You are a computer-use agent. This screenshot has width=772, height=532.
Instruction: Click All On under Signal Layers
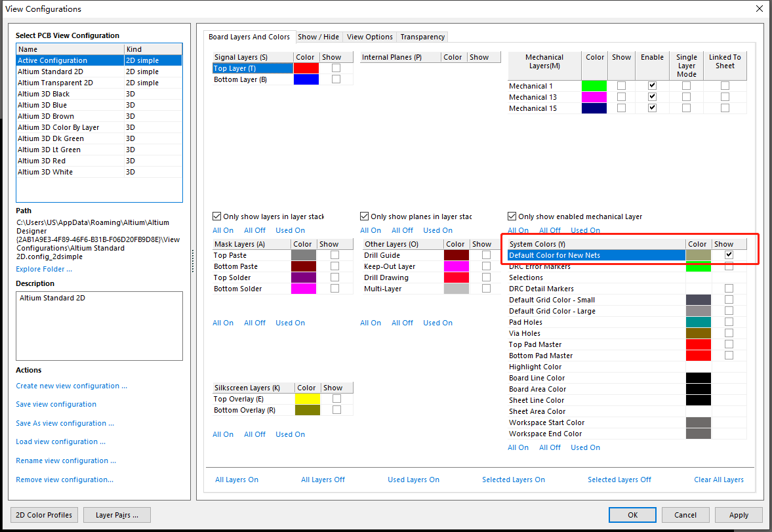pyautogui.click(x=223, y=230)
